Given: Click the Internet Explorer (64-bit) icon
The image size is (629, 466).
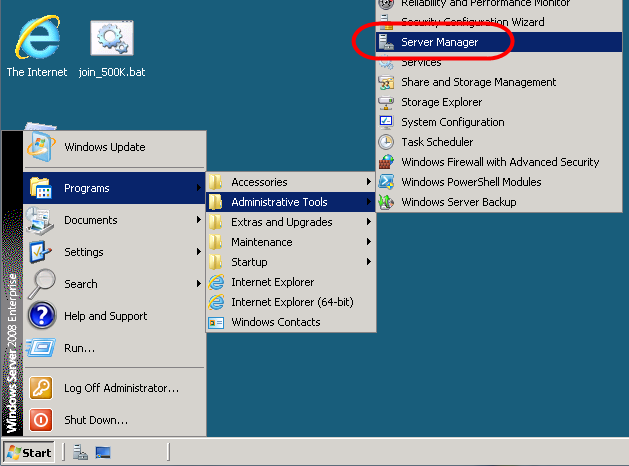Looking at the screenshot, I should 216,302.
